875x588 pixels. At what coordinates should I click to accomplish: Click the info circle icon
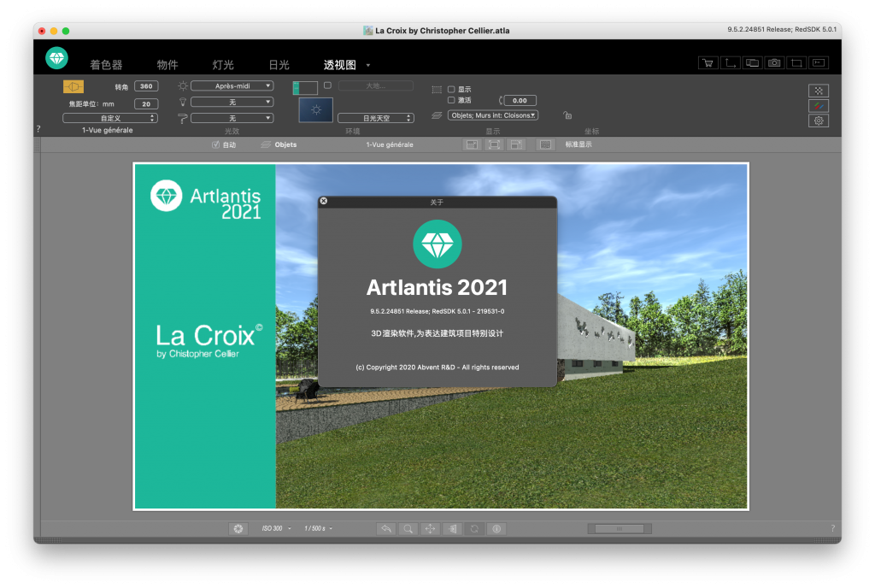496,528
